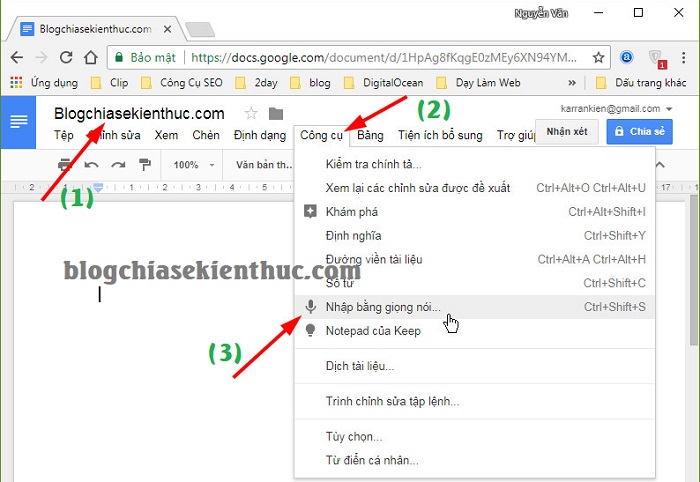Select the Paint format tool
This screenshot has height=482, width=700.
point(145,165)
